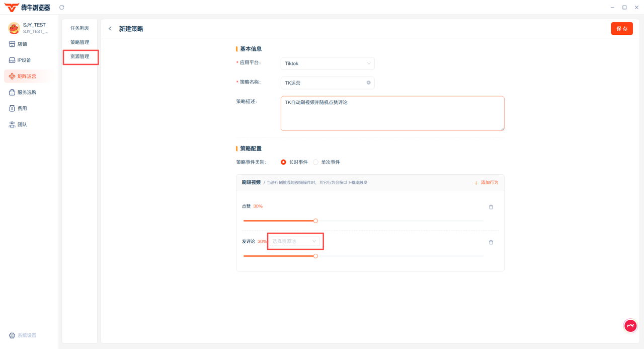Expand the 选择资源池 dropdown
The width and height of the screenshot is (644, 349).
pyautogui.click(x=295, y=241)
